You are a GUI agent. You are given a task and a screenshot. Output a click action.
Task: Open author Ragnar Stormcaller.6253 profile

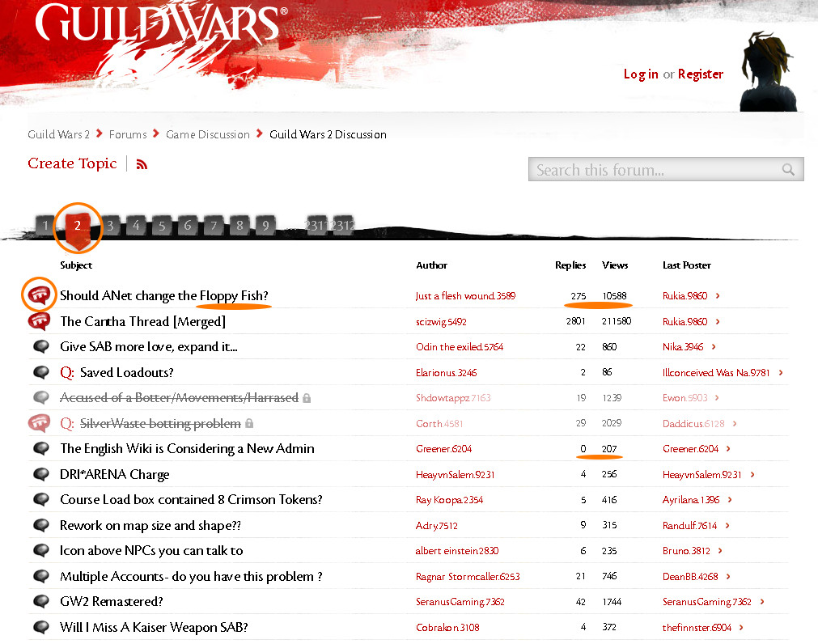click(468, 576)
